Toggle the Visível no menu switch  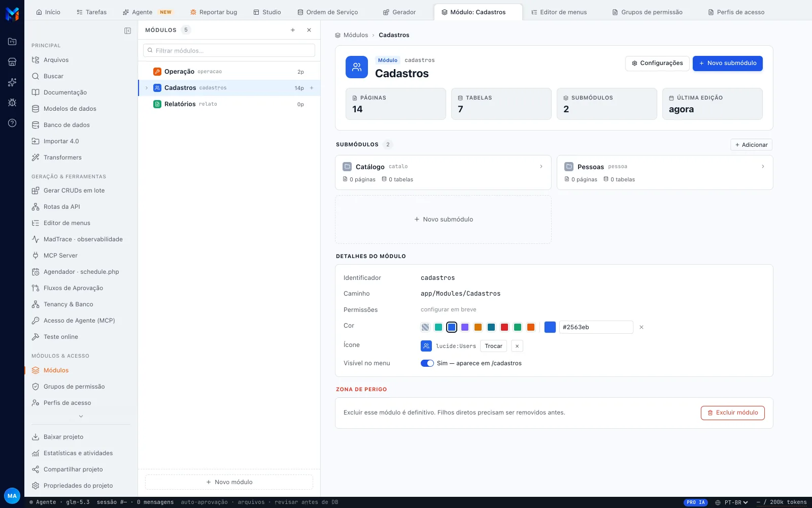(427, 363)
